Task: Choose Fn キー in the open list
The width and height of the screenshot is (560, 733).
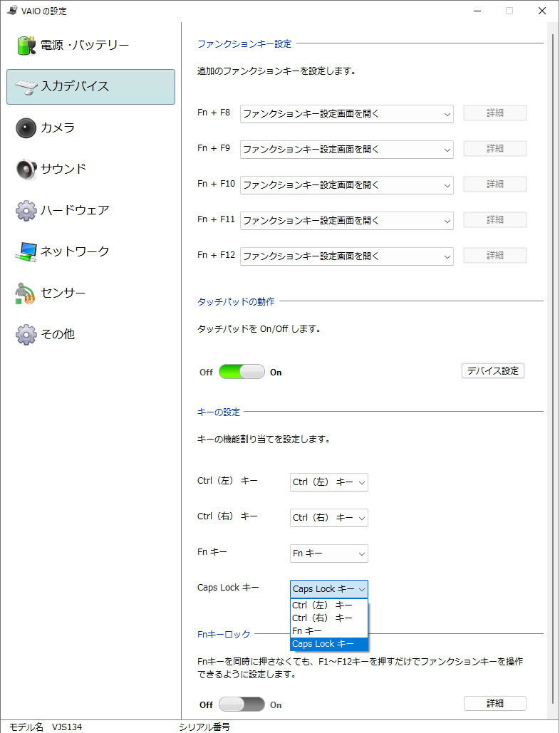Action: point(329,631)
